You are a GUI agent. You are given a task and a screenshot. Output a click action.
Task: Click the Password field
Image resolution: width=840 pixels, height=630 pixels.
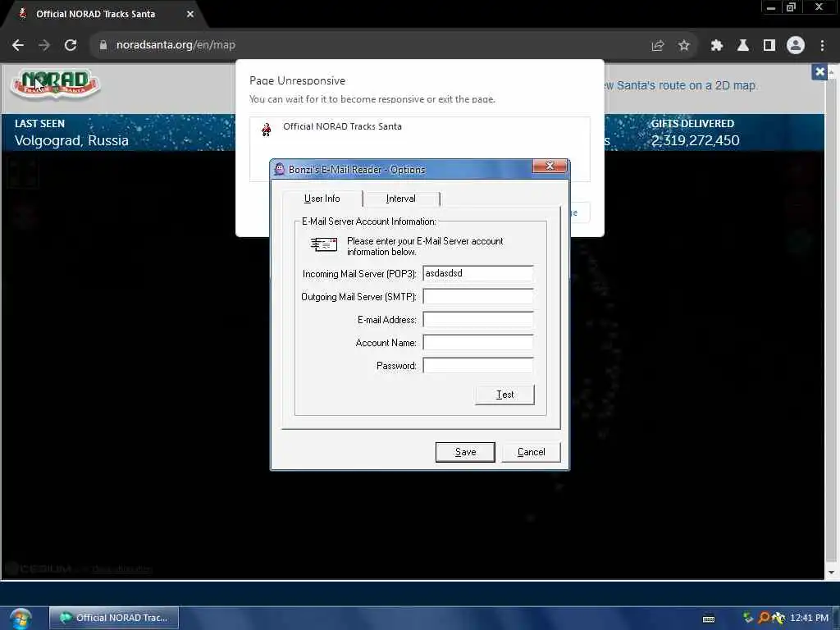click(x=478, y=365)
